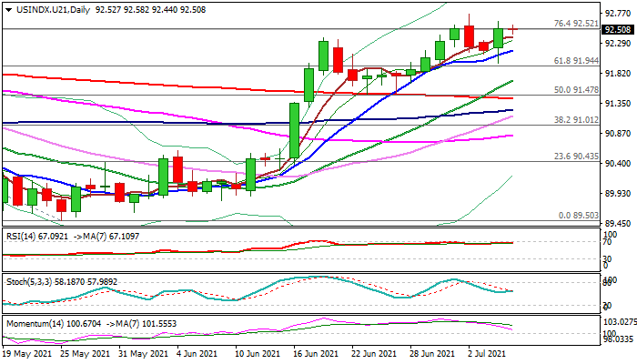Click the 89.930 price axis label
637x364 pixels.
coord(618,193)
